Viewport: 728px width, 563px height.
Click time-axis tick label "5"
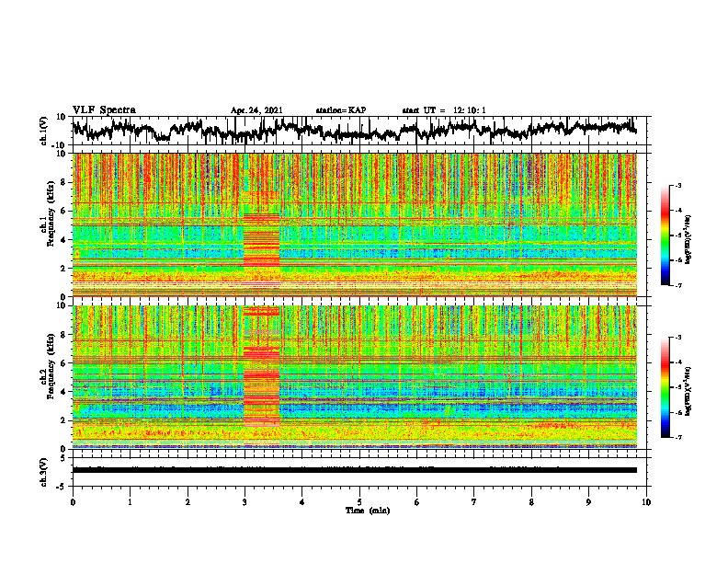[x=359, y=502]
